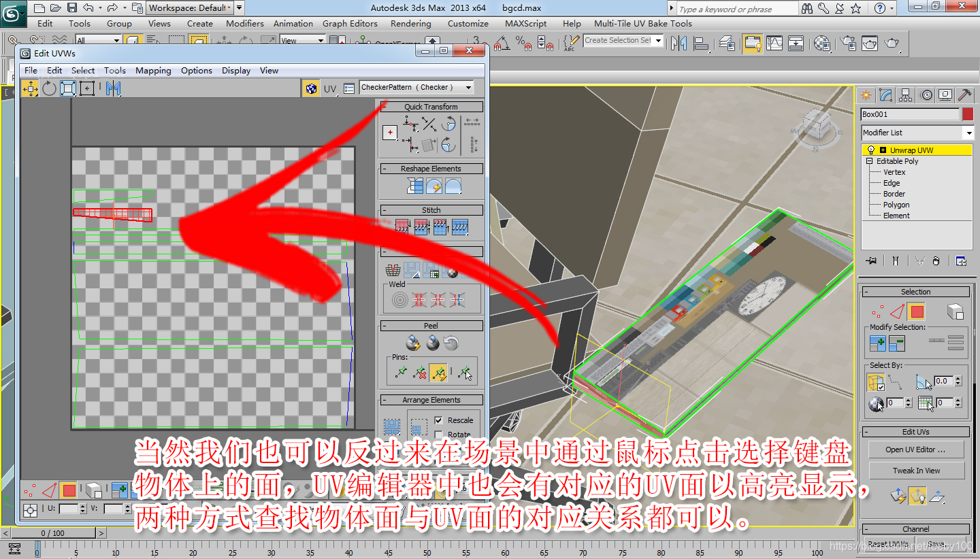Image resolution: width=980 pixels, height=559 pixels.
Task: Click Grow selection icon in Modify Selection
Action: [877, 343]
